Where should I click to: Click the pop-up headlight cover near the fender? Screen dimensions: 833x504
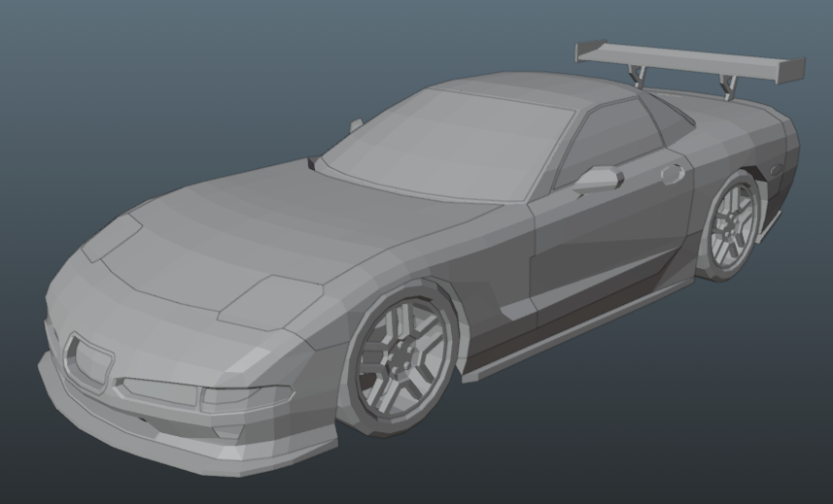[271, 301]
